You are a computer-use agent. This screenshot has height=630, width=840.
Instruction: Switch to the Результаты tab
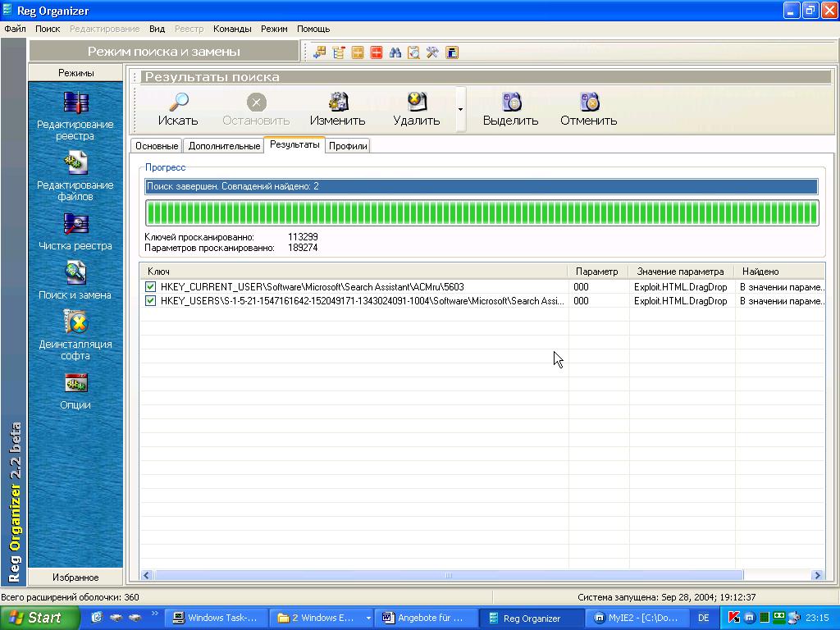tap(294, 144)
